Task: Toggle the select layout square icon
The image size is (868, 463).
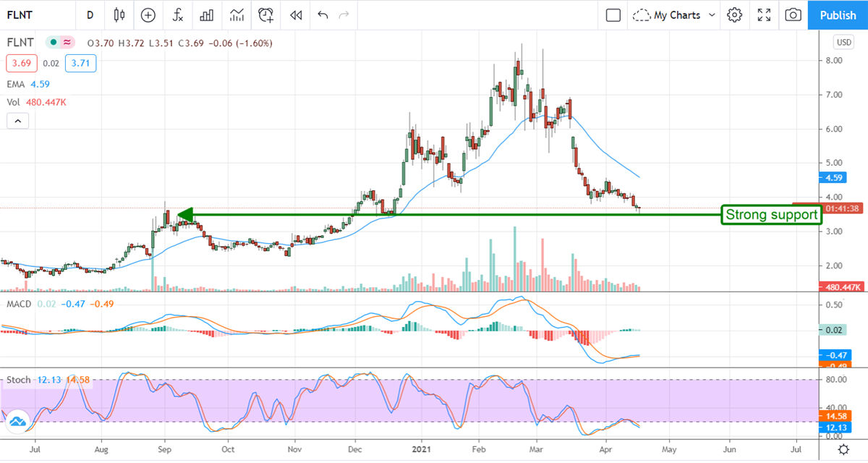Action: click(613, 14)
